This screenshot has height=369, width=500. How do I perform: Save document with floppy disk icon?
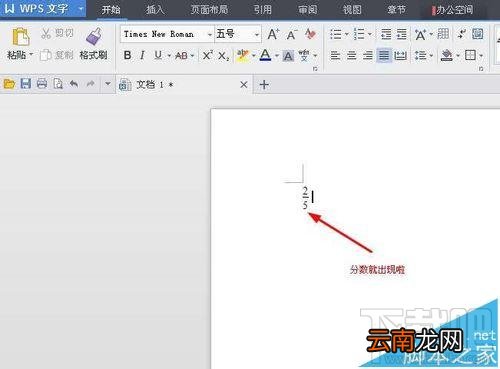tap(26, 84)
